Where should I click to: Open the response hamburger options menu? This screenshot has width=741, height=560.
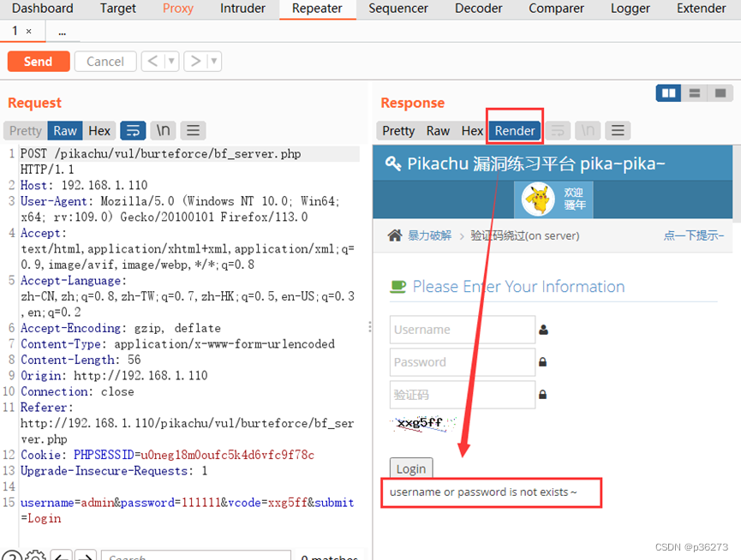point(618,131)
